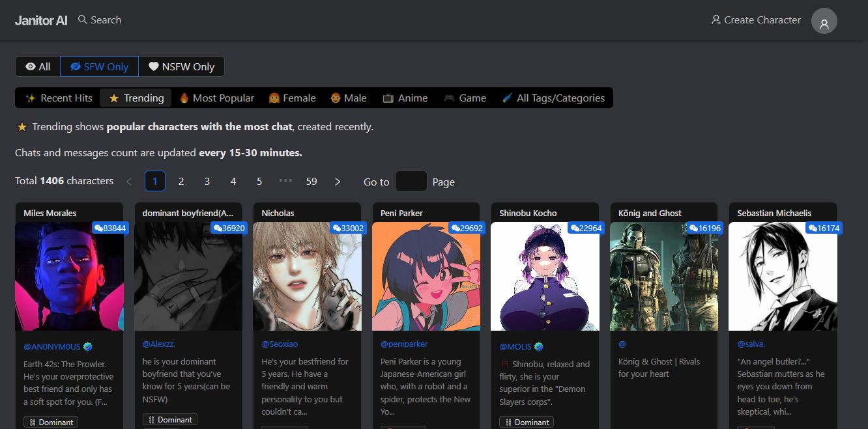Click Dominant tag on Miles Morales card
This screenshot has width=868, height=429.
point(51,422)
